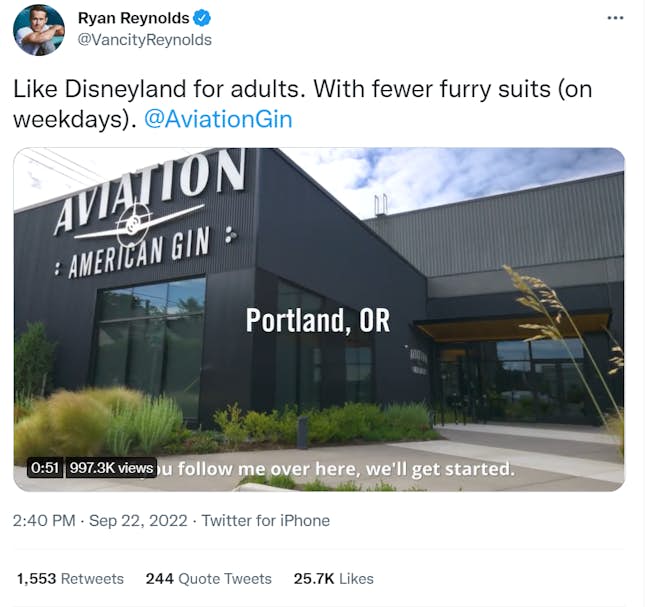Follow the @AviationGin mention link
This screenshot has height=607, width=652.
coord(219,119)
